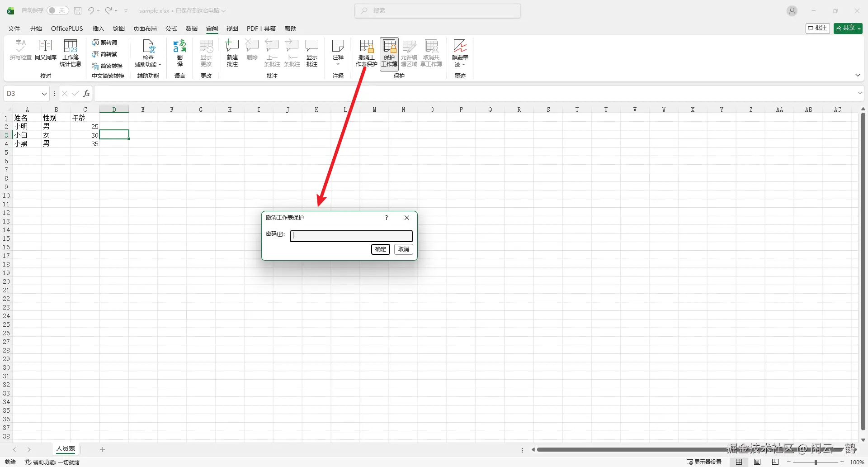Image resolution: width=868 pixels, height=467 pixels.
Task: Show comments (显示批注) pane
Action: [x=312, y=53]
